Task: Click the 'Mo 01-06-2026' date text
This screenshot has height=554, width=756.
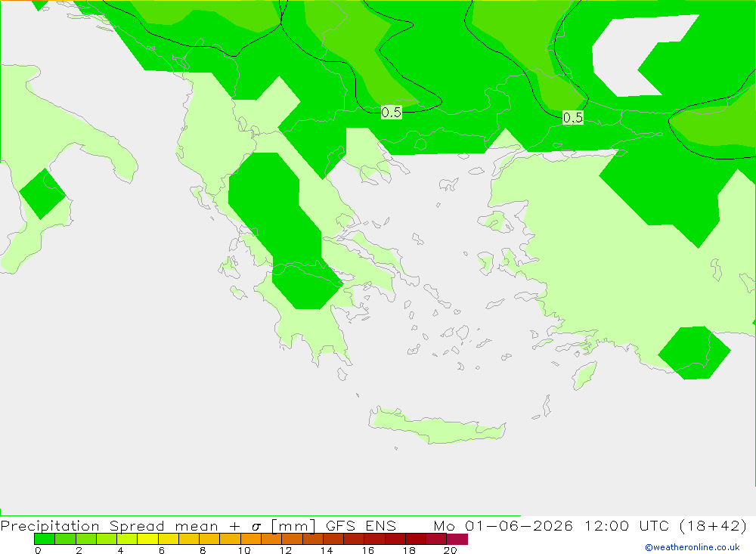Action: (503, 525)
